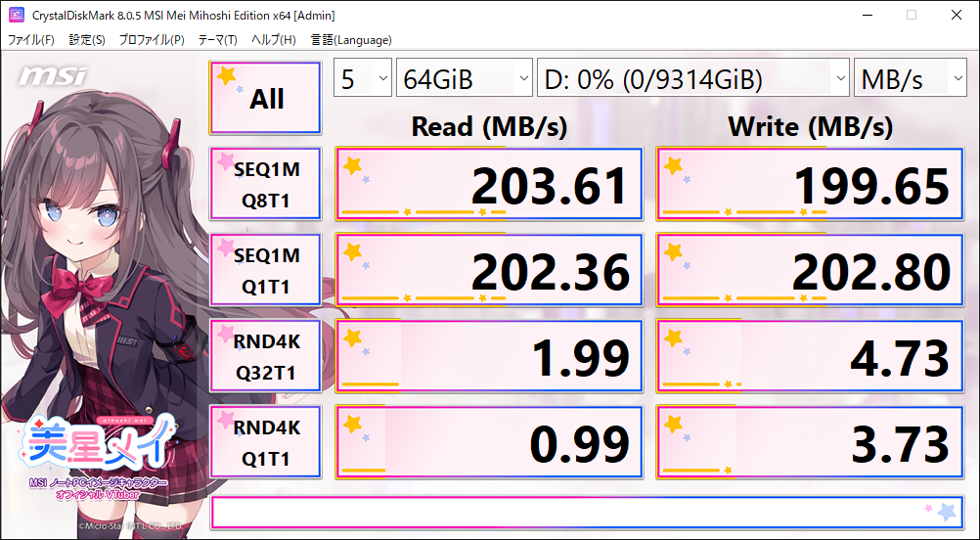Open the MB/s unit dropdown
980x540 pixels.
point(910,77)
